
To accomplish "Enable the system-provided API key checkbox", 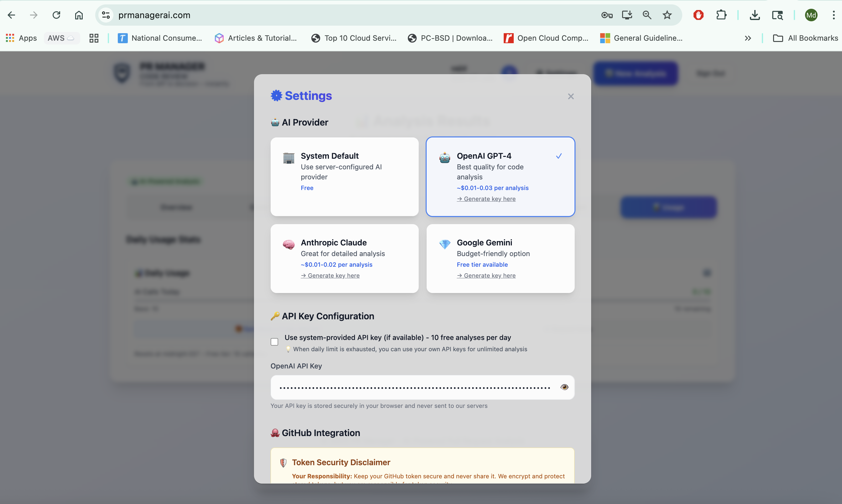I will point(274,342).
